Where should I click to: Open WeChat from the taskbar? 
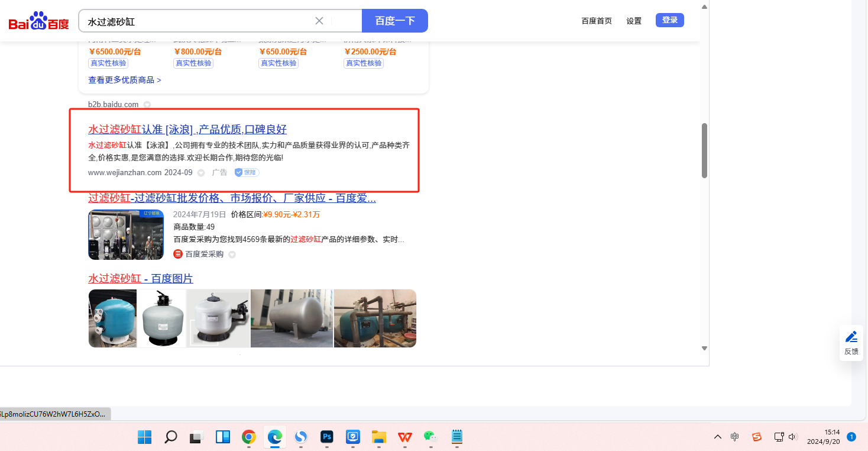pyautogui.click(x=430, y=437)
